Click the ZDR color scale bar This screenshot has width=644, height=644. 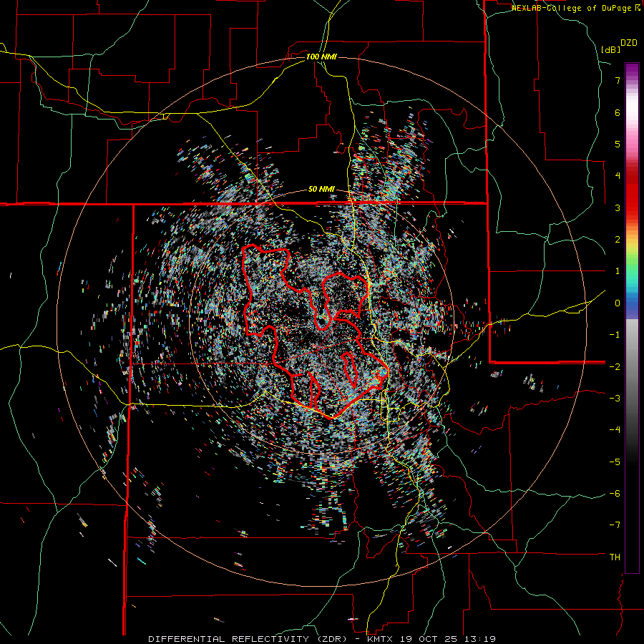(x=632, y=318)
